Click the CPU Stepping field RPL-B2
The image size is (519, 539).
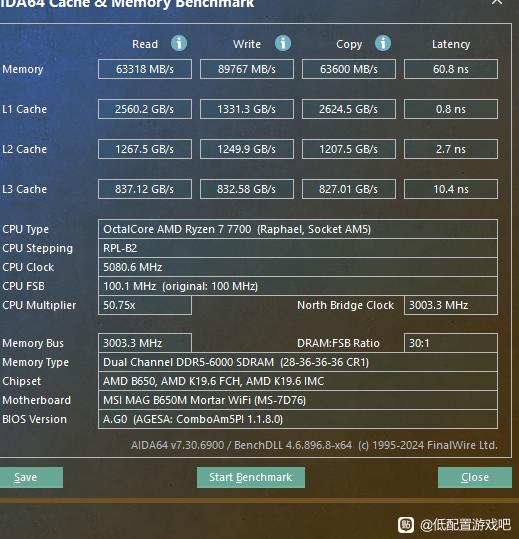[298, 248]
